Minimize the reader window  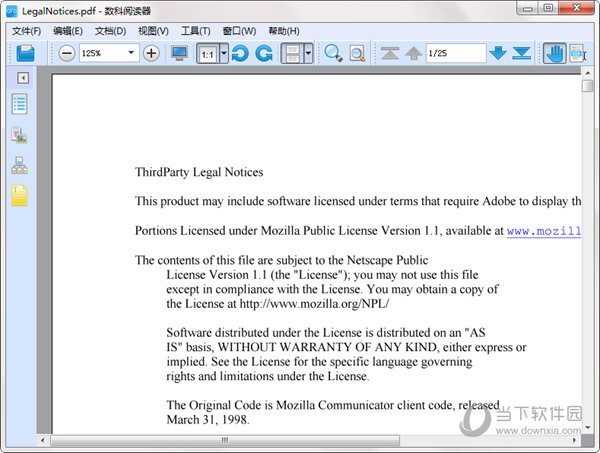point(528,8)
